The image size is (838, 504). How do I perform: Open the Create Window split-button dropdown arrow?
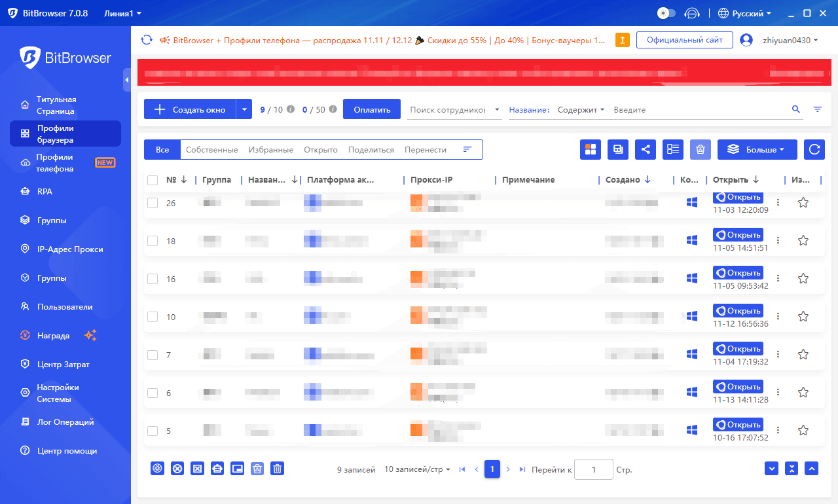244,109
